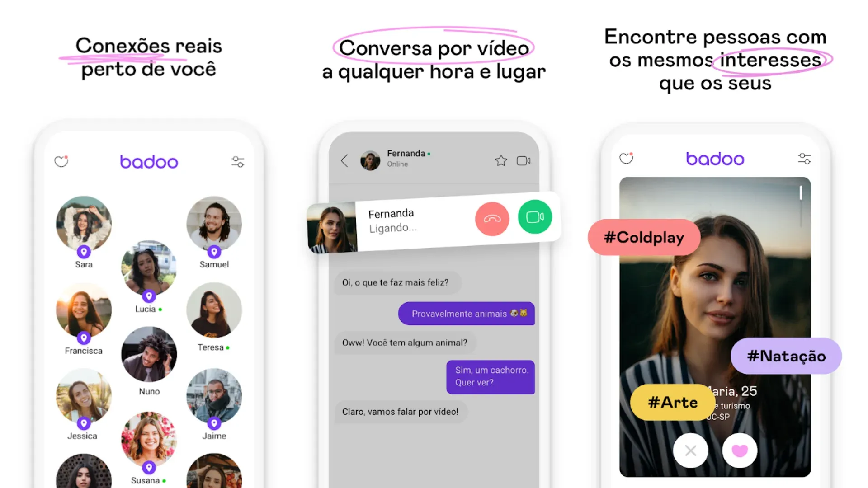This screenshot has width=868, height=488.
Task: Click the video camera icon in chat header
Action: pyautogui.click(x=524, y=161)
